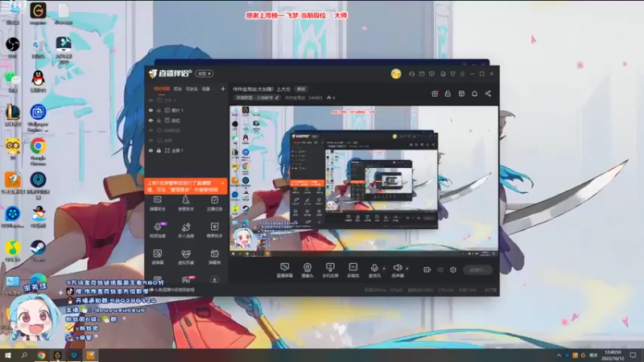The height and width of the screenshot is (362, 644).
Task: Add a new scene with the plus button
Action: click(x=223, y=88)
